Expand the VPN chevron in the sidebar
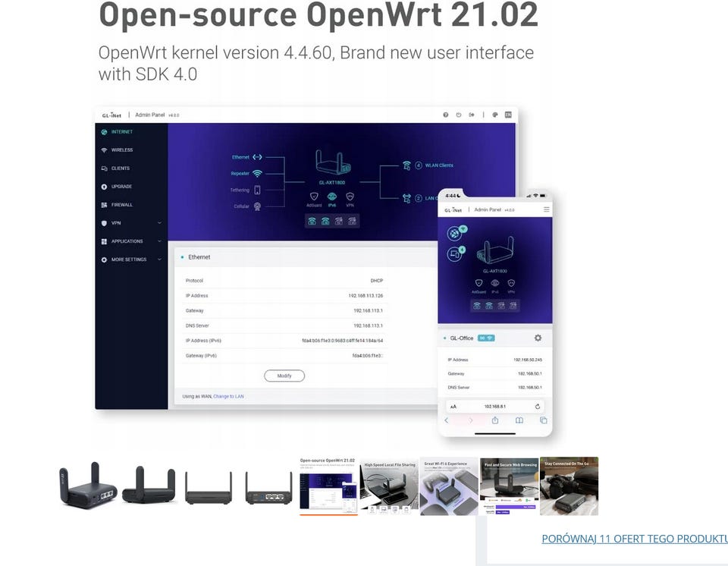728x566 pixels. point(159,223)
